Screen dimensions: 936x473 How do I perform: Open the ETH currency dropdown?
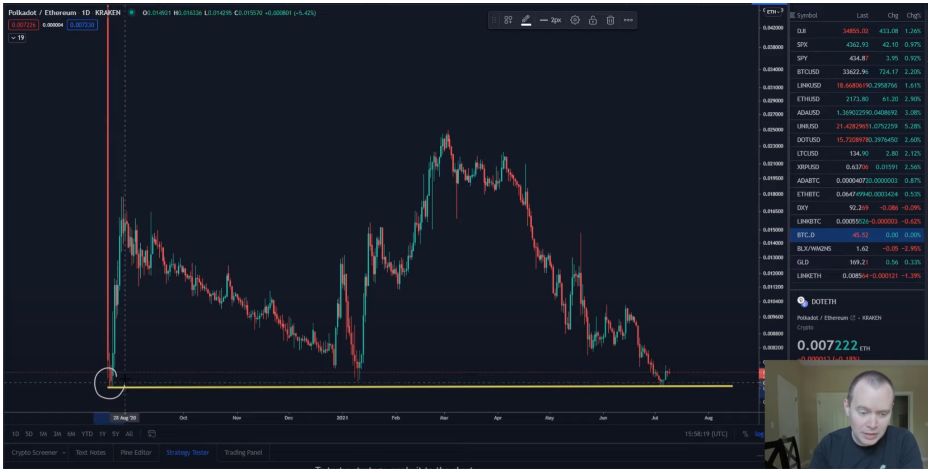[772, 11]
